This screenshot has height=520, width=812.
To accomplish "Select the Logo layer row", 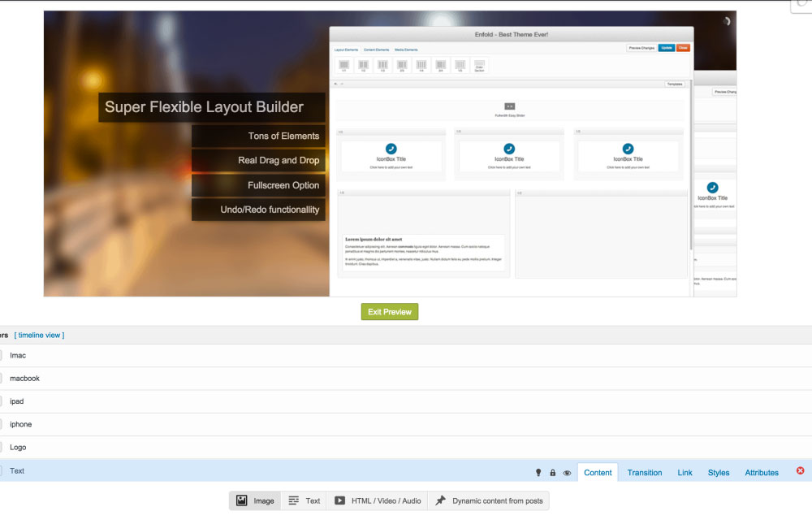I will 406,447.
